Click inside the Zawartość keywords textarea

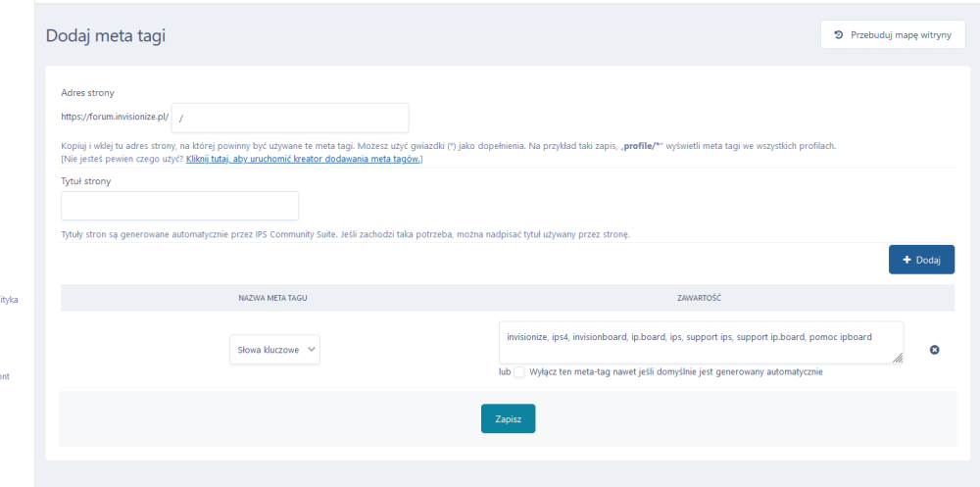click(700, 342)
